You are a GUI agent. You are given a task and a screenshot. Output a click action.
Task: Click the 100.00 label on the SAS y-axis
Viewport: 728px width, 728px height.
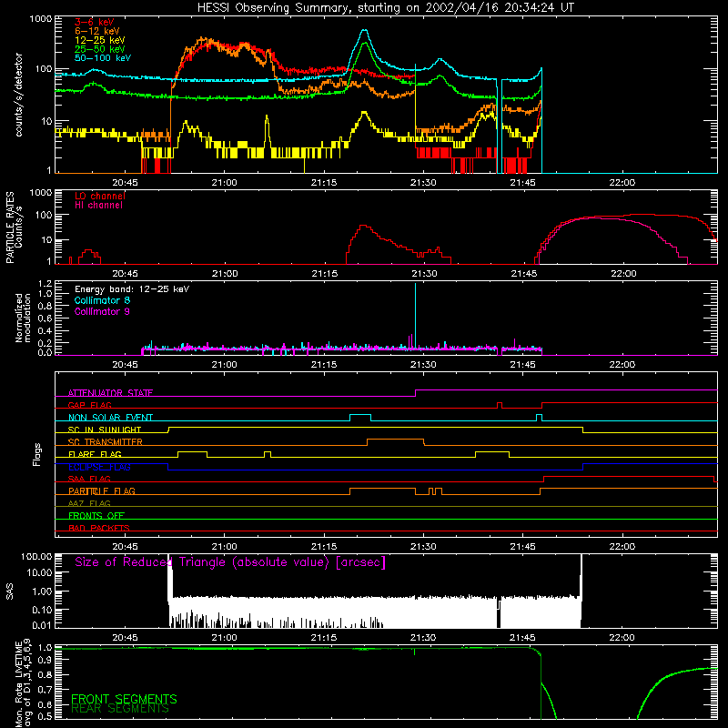tap(36, 557)
